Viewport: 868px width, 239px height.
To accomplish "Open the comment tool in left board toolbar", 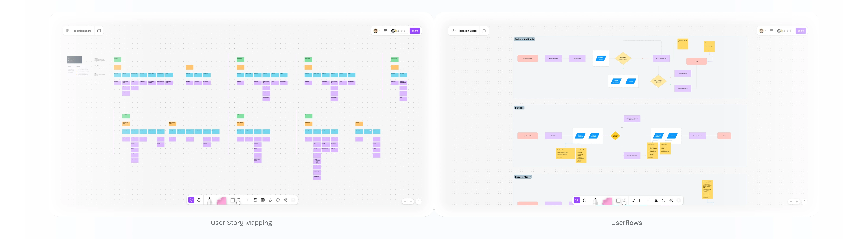I will tap(278, 200).
